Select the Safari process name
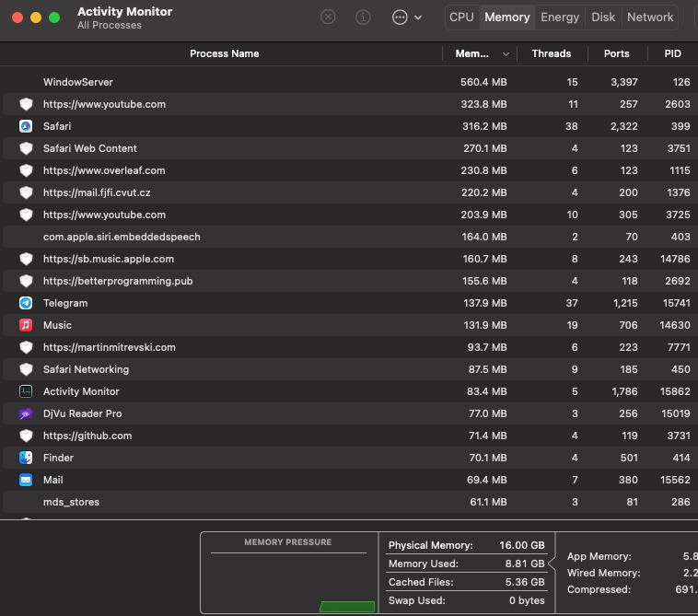This screenshot has height=616, width=698. tap(57, 126)
